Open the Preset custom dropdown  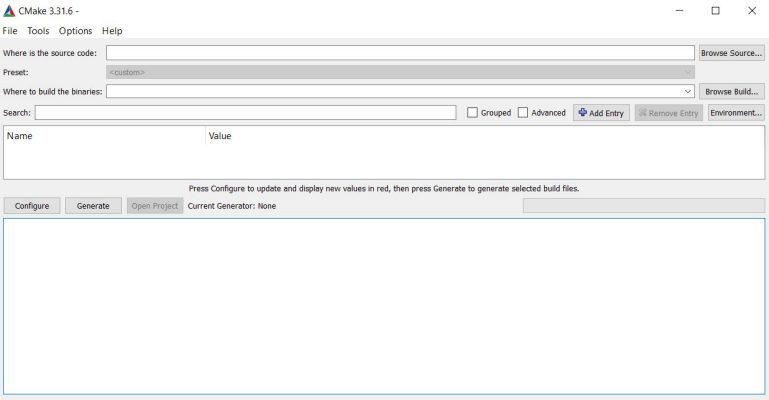coord(400,72)
